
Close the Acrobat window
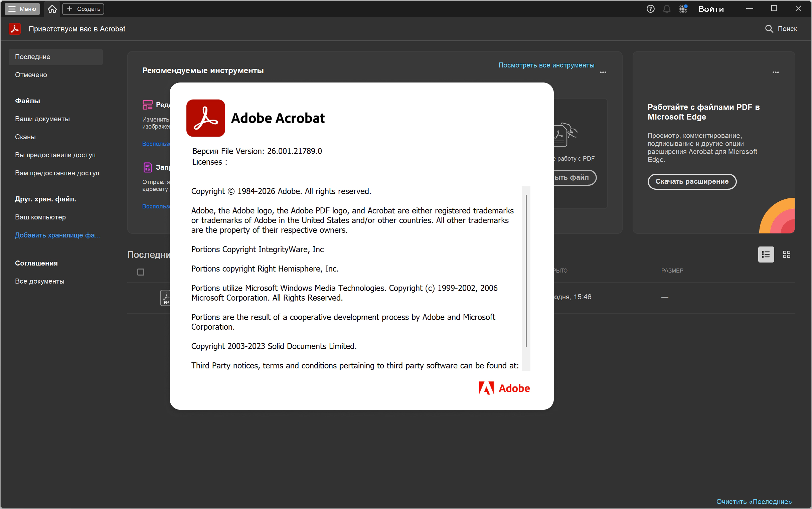coord(798,9)
